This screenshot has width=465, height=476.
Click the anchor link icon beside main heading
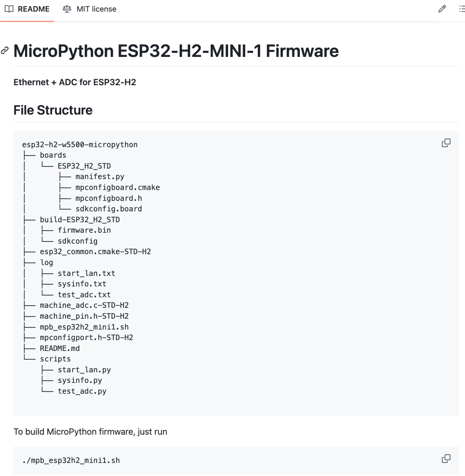(x=5, y=51)
